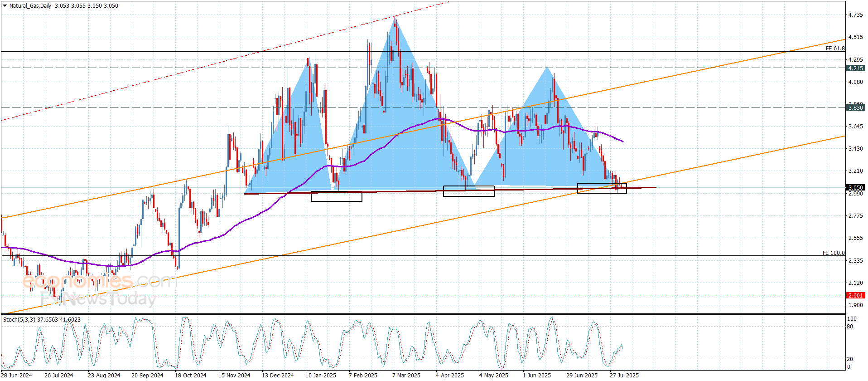Image resolution: width=868 pixels, height=381 pixels.
Task: Click the 3.645 price axis value
Action: pos(856,126)
